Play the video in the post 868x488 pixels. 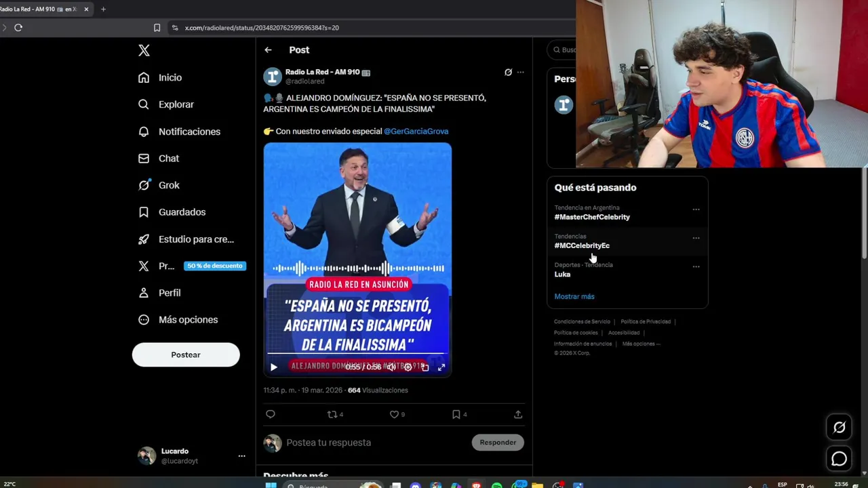(274, 367)
